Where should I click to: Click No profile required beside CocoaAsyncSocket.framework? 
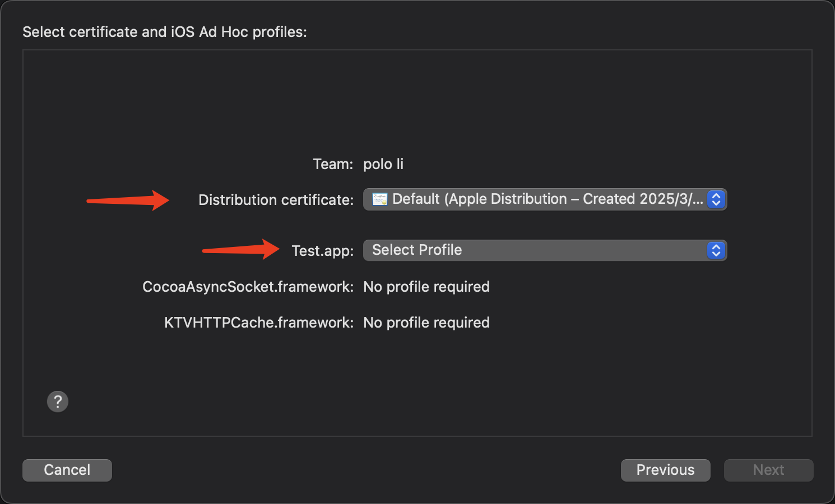(x=426, y=287)
